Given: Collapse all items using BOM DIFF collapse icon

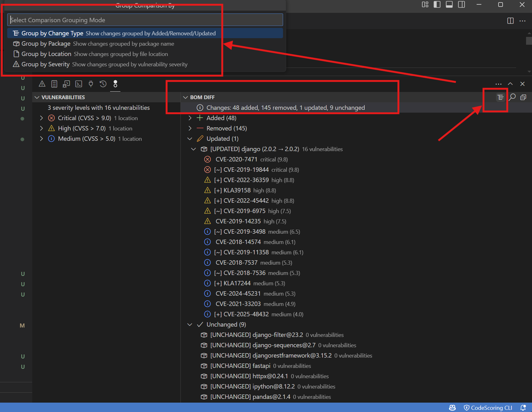Looking at the screenshot, I should (523, 97).
